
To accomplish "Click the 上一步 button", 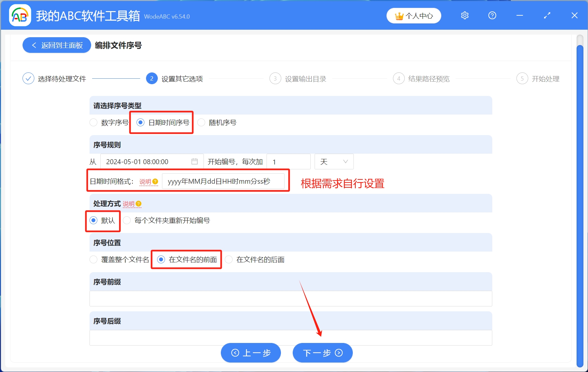I will coord(251,353).
